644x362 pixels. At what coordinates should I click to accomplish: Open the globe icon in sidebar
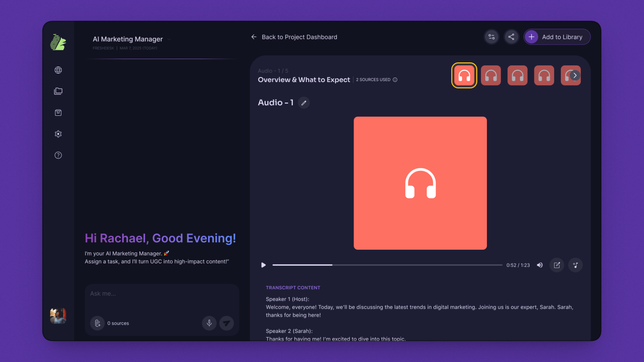58,70
